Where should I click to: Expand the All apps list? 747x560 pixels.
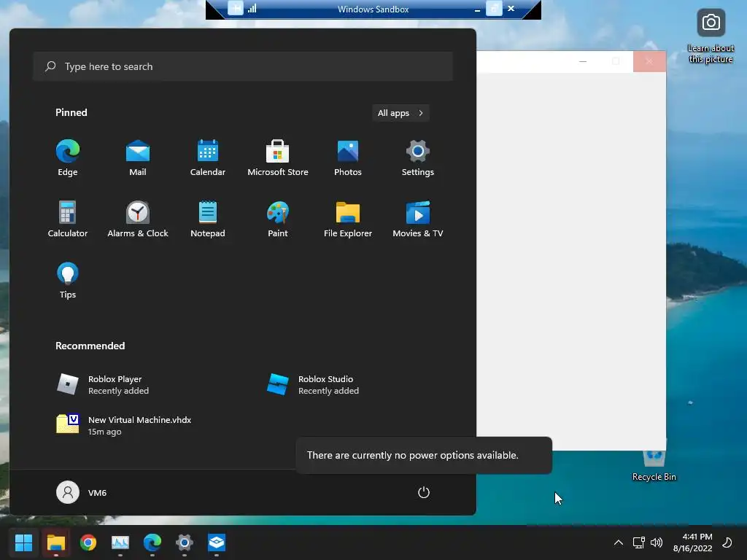[x=400, y=113]
